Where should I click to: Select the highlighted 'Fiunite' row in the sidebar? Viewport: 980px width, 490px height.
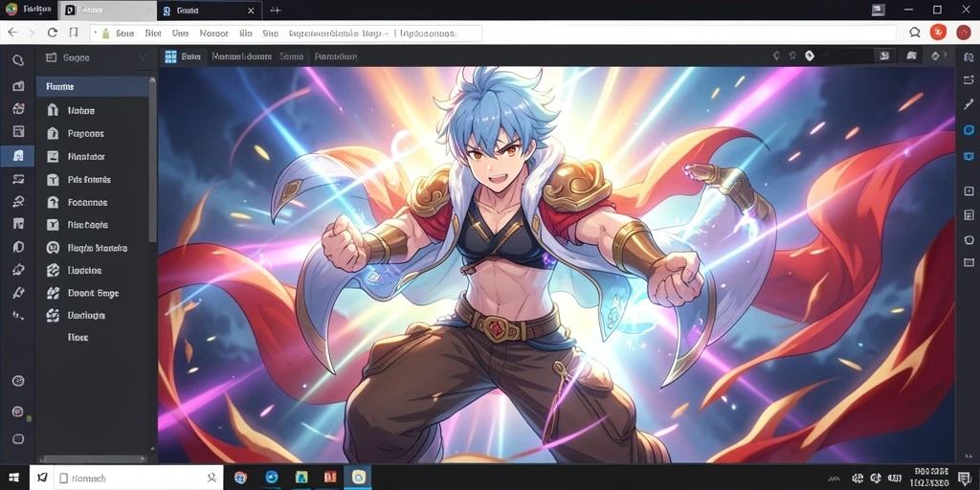(x=92, y=87)
